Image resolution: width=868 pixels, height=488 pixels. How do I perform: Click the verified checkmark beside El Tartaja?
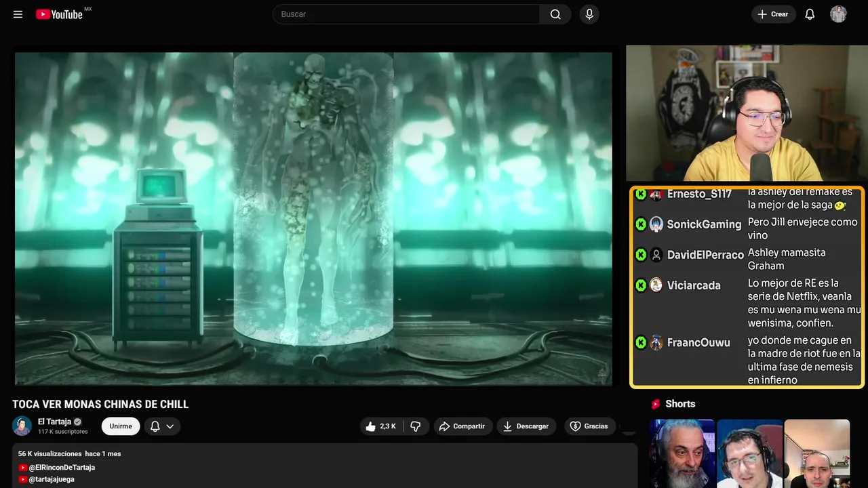tap(77, 422)
